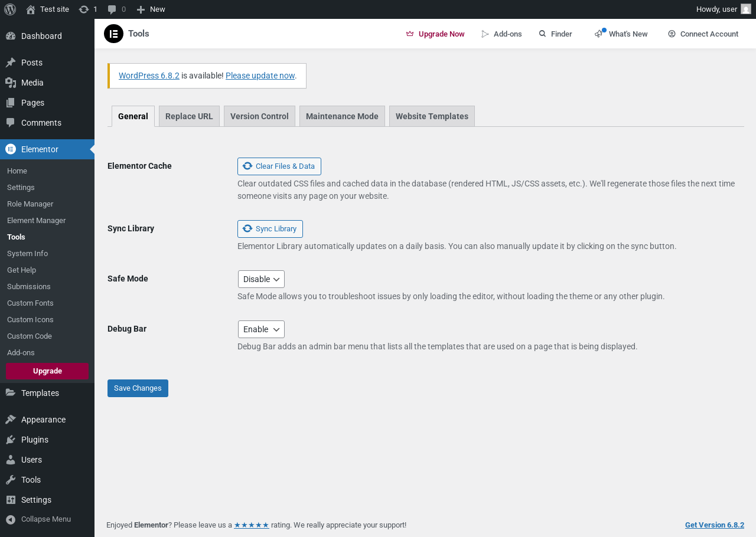Click the magenta Upgrade sidebar button

47,371
